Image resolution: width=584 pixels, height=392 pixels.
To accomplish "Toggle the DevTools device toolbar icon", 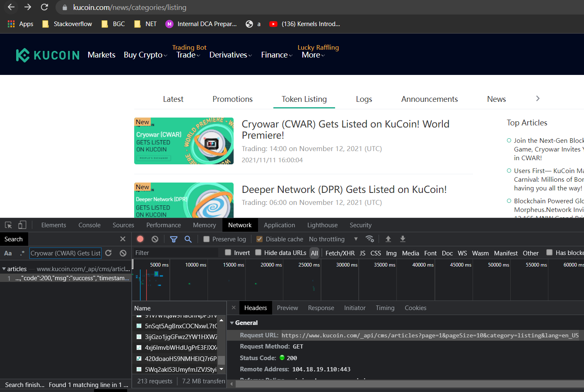I will (x=22, y=225).
